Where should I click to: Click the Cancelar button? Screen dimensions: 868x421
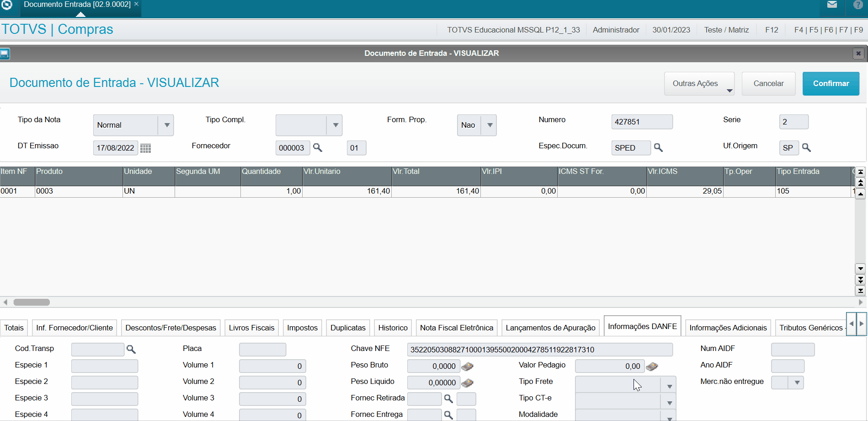(768, 84)
